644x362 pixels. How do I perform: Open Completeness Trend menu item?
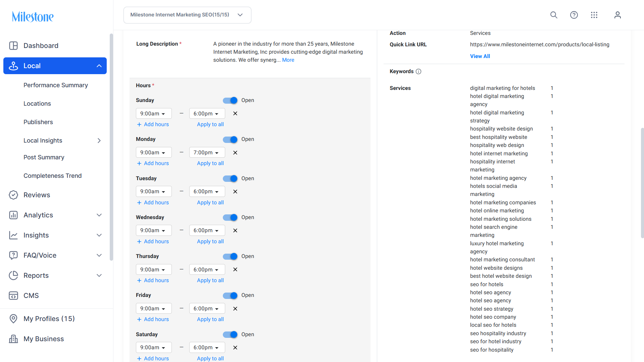click(x=53, y=176)
